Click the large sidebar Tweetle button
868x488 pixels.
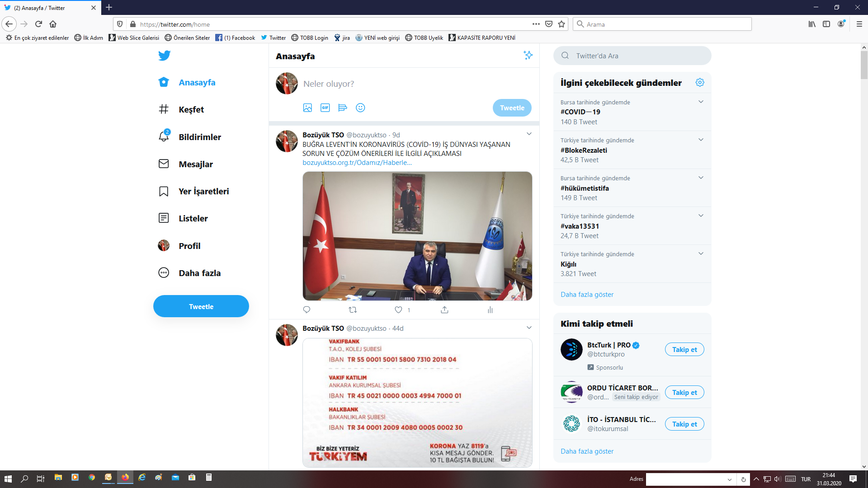point(201,306)
